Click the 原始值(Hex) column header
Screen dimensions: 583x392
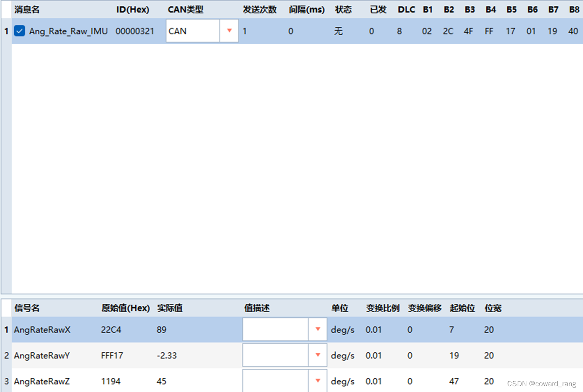(x=126, y=308)
